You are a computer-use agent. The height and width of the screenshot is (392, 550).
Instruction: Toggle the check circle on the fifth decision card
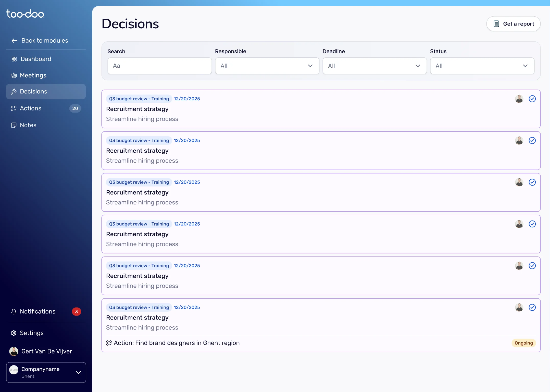(x=532, y=266)
